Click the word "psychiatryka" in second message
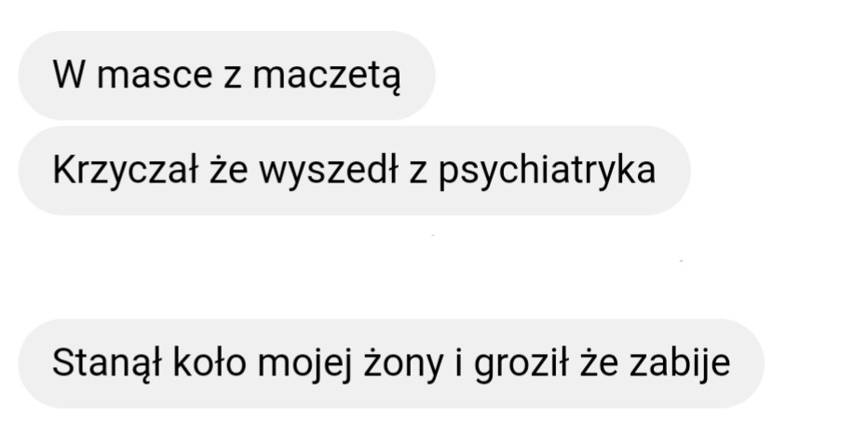Image resolution: width=868 pixels, height=421 pixels. pos(548,171)
